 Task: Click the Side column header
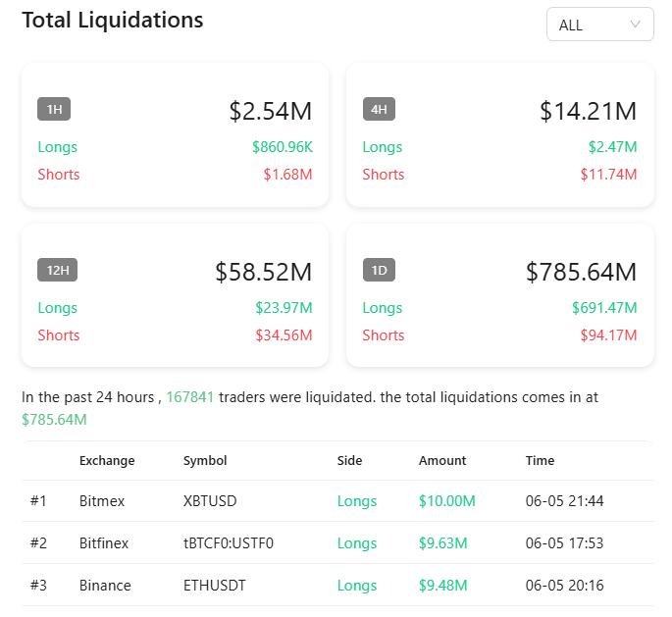pos(349,461)
